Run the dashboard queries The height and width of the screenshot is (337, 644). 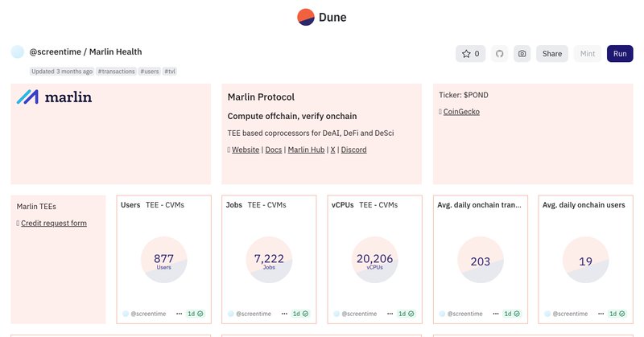click(x=620, y=54)
